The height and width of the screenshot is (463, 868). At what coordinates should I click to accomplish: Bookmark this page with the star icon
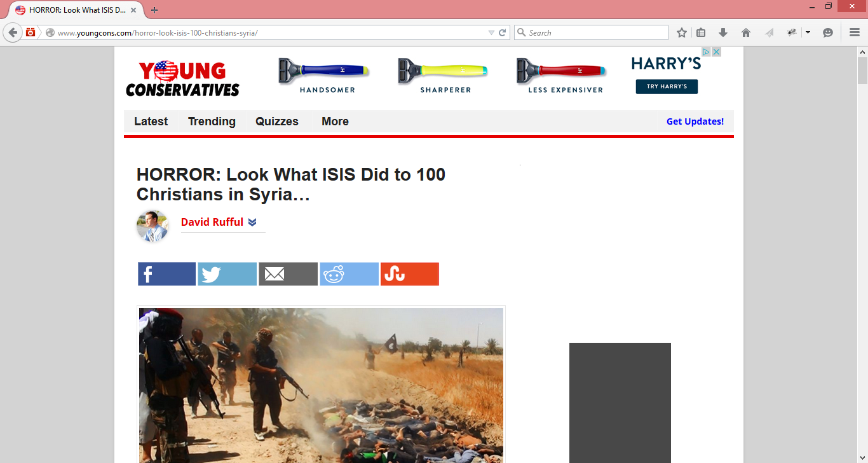(x=682, y=32)
